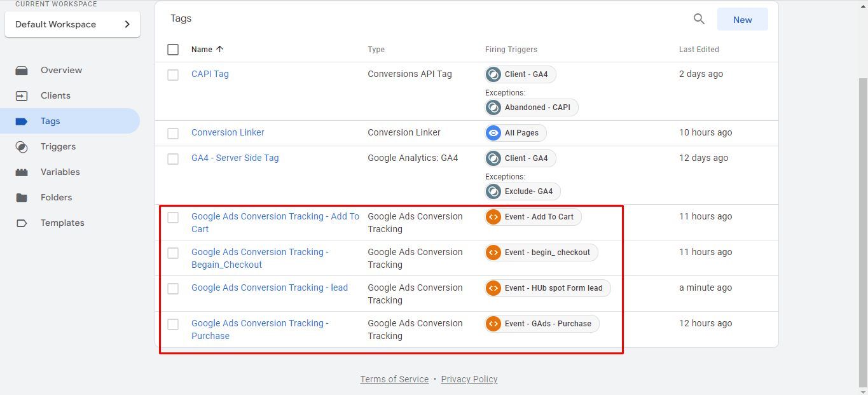
Task: Click the 'Google Analytics: GA4' type cell
Action: [x=413, y=158]
